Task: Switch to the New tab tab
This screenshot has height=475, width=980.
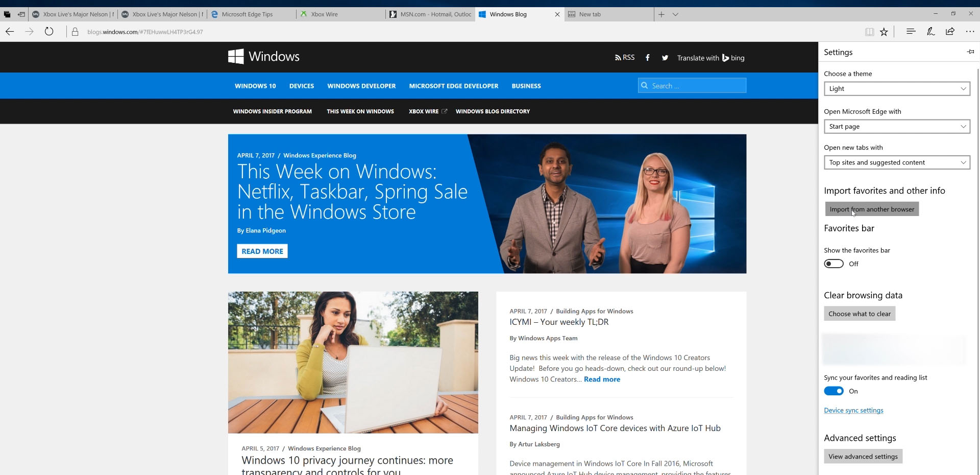Action: [x=608, y=14]
